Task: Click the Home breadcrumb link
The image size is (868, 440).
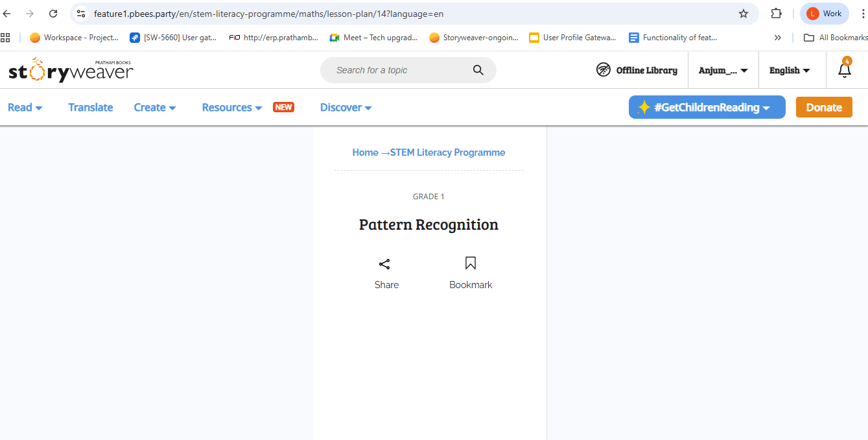Action: pyautogui.click(x=365, y=153)
